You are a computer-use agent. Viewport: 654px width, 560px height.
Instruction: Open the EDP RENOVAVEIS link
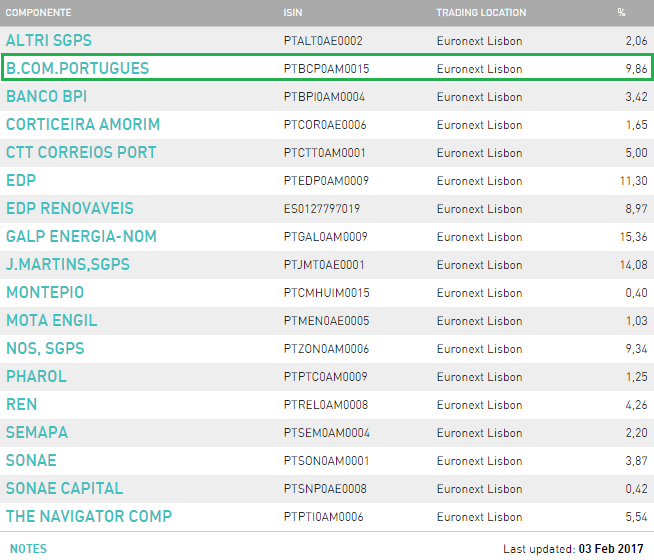[70, 208]
